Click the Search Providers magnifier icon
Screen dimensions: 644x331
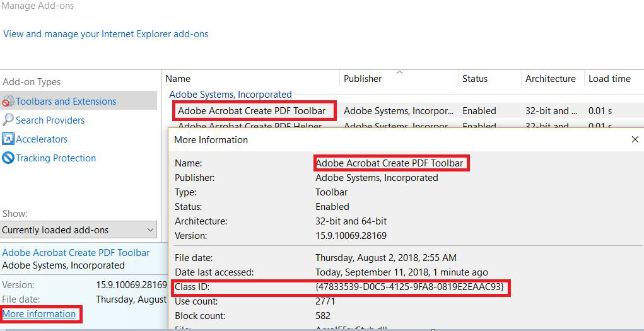click(8, 120)
